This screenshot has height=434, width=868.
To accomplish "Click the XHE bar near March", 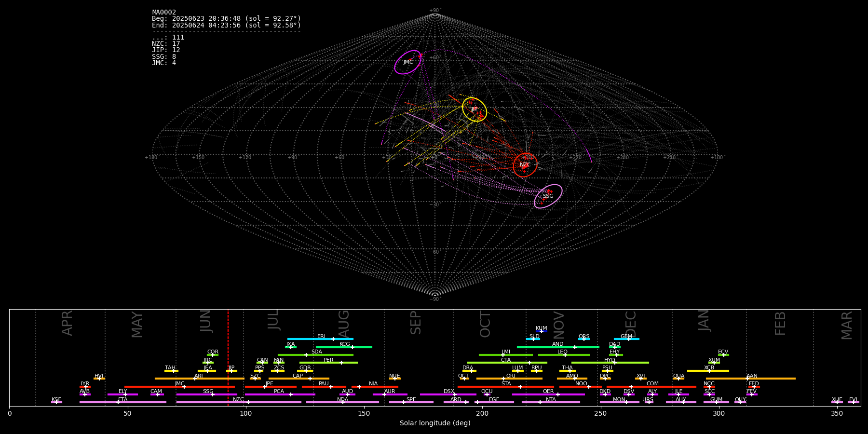I will click(x=837, y=402).
